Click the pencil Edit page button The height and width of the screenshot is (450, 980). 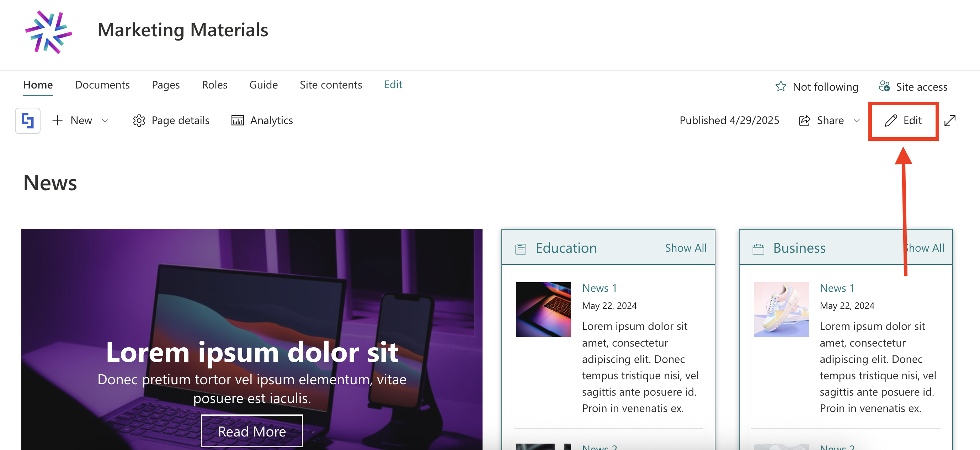coord(903,120)
